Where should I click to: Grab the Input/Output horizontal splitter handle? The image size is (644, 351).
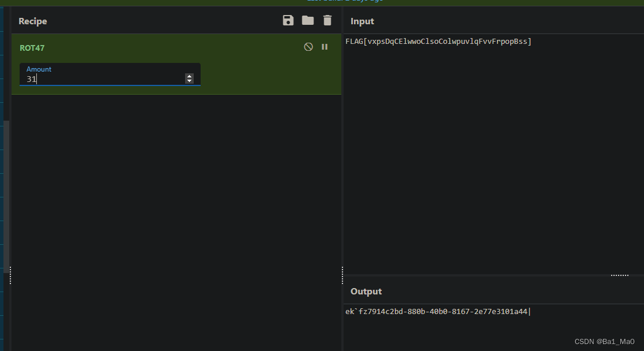619,275
